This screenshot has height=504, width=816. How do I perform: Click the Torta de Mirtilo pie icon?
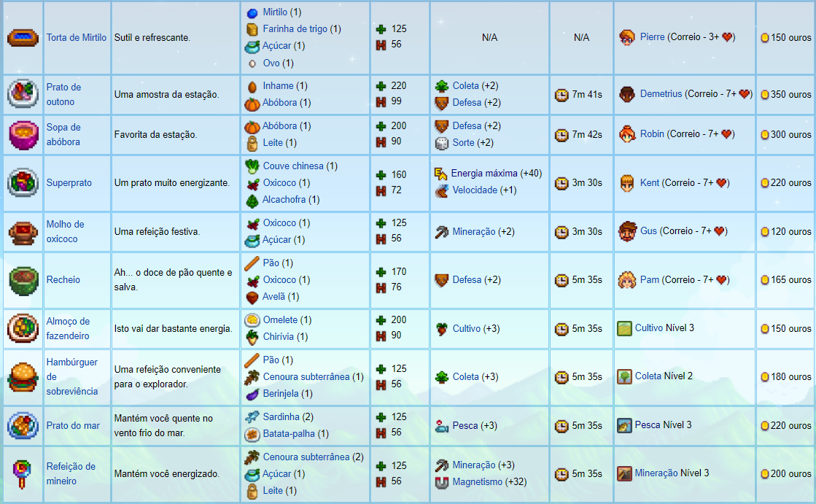pos(23,37)
